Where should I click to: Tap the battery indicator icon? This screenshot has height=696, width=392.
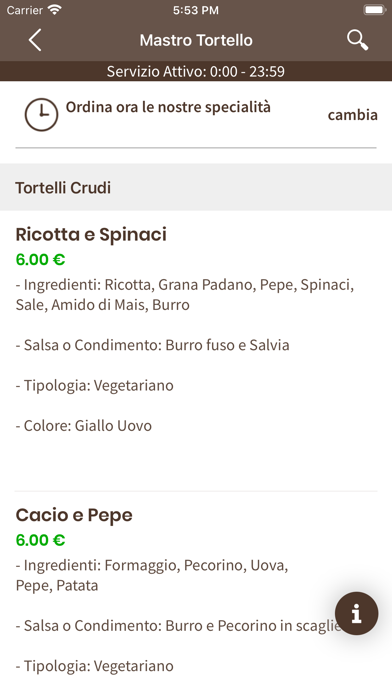click(374, 10)
